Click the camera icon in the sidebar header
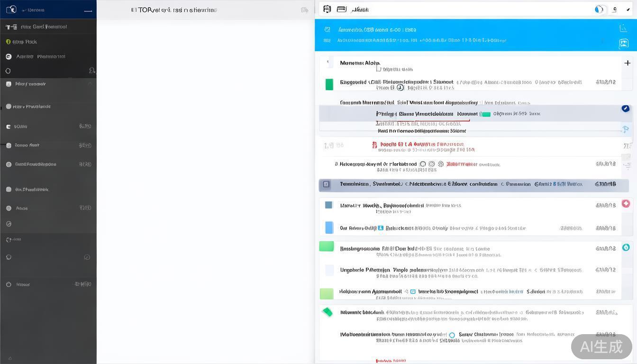The image size is (637, 364). [11, 9]
